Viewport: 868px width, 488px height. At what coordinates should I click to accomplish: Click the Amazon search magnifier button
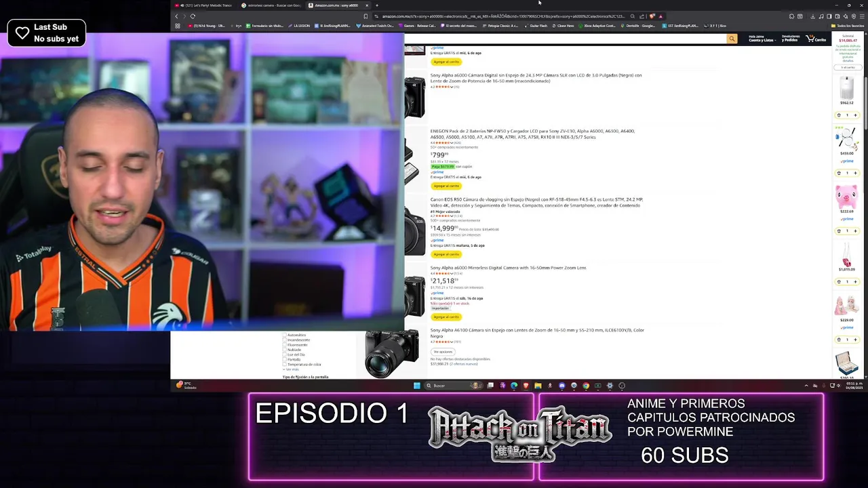732,39
